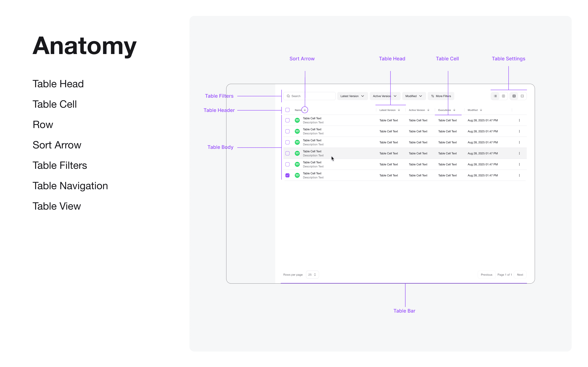Click the Previous page button
This screenshot has width=588, height=367.
pos(487,275)
